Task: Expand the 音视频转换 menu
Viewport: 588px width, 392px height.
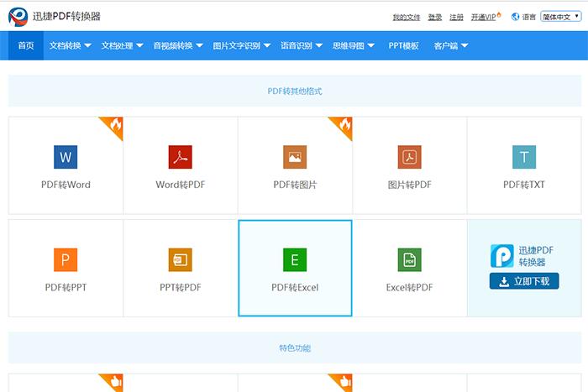Action: pos(178,45)
